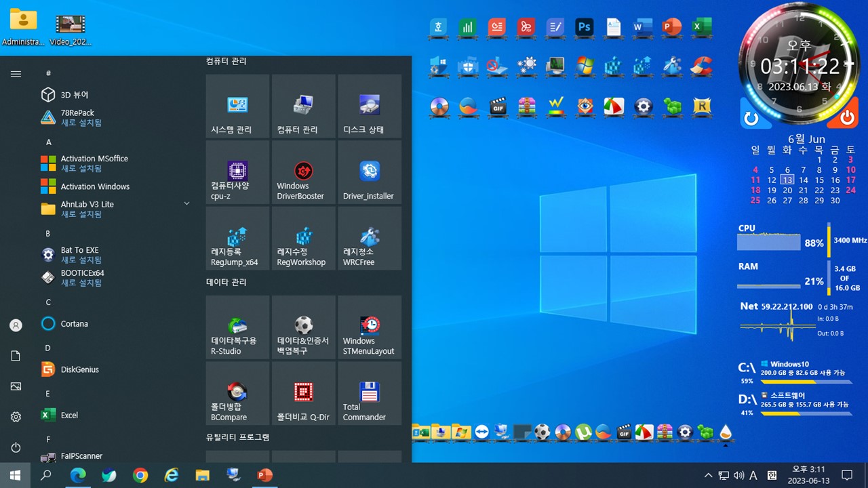Open 78RePack in the app list
Viewport: 868px width, 488px height.
coord(116,118)
